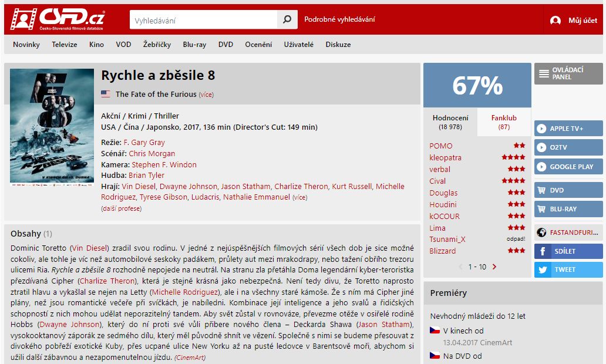The image size is (606, 364).
Task: Go to previous ratings page arrow
Action: pos(461,267)
